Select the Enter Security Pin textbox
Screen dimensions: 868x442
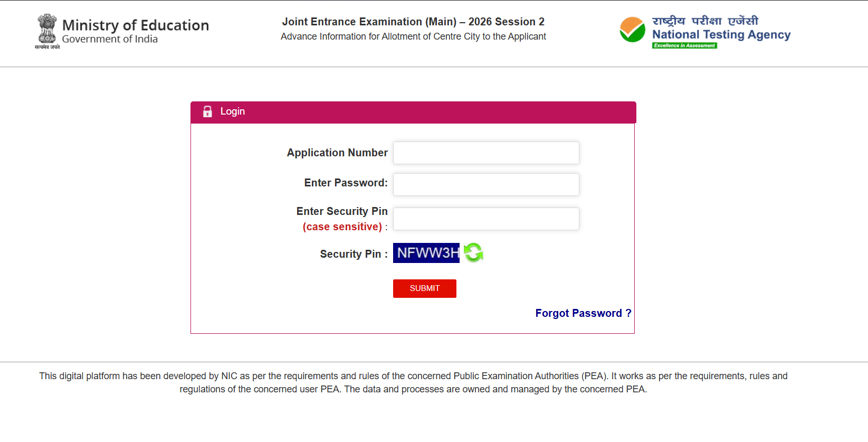485,219
